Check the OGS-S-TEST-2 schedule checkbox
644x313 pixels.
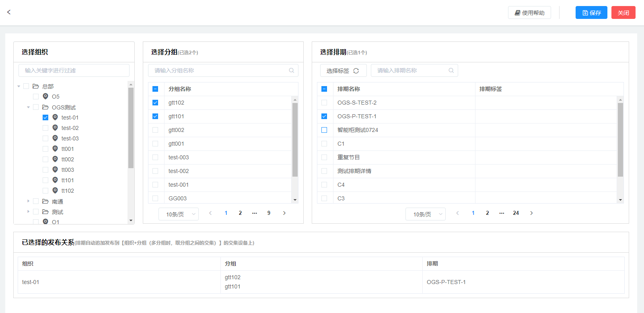[324, 103]
